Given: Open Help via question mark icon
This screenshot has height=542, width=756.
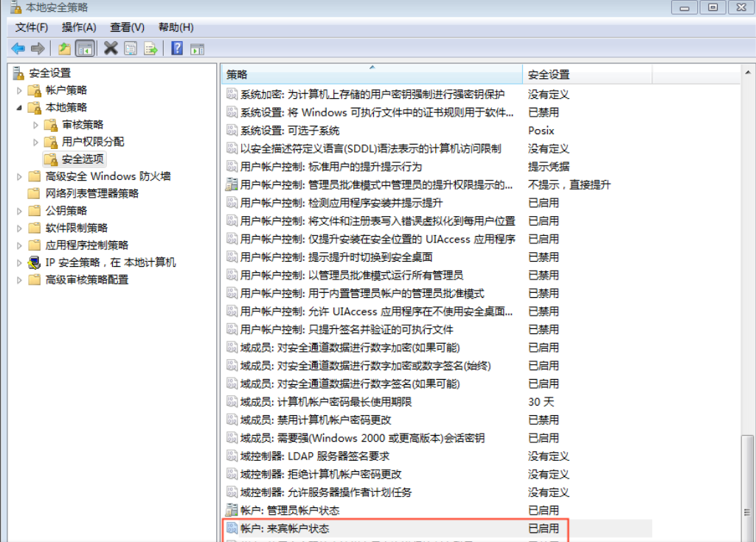Looking at the screenshot, I should (x=177, y=48).
